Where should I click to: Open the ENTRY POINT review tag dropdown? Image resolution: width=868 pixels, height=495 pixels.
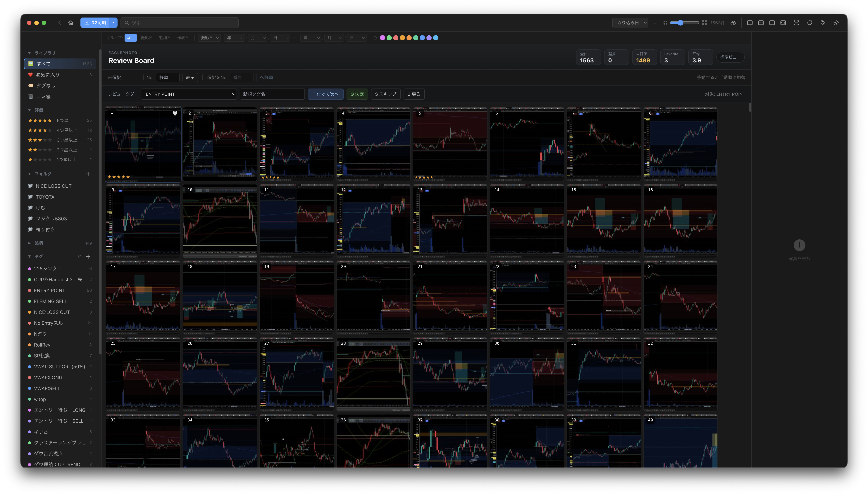point(189,94)
